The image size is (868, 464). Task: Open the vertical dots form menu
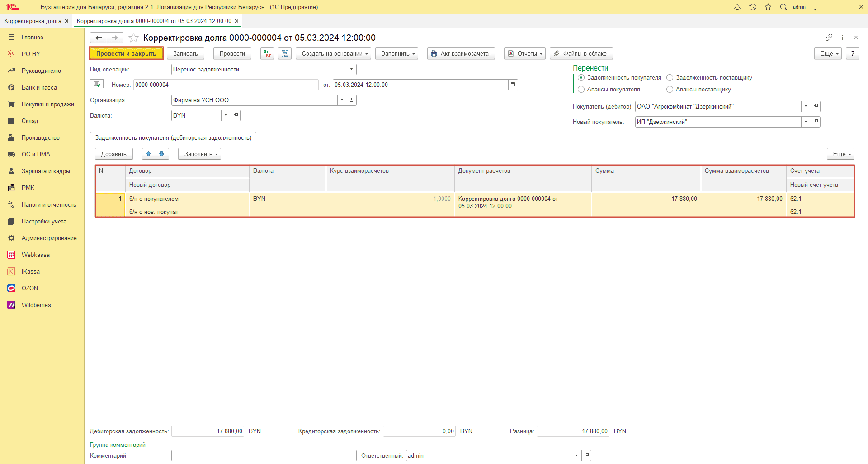tap(842, 37)
